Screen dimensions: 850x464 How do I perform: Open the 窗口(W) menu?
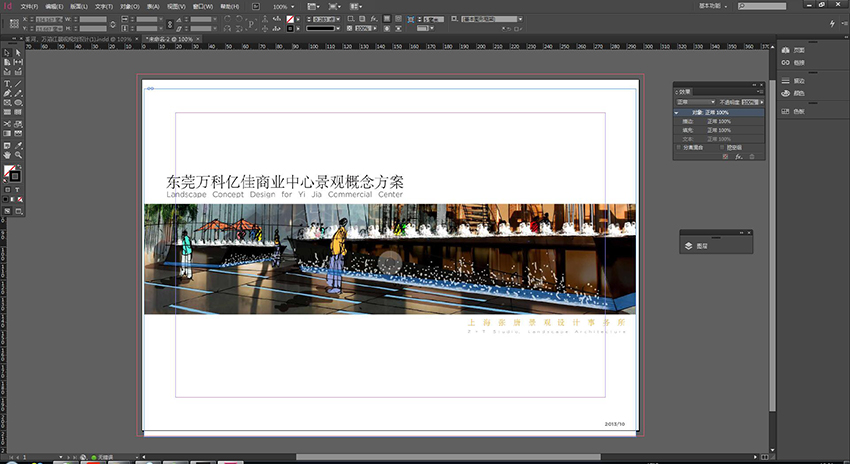pos(203,7)
